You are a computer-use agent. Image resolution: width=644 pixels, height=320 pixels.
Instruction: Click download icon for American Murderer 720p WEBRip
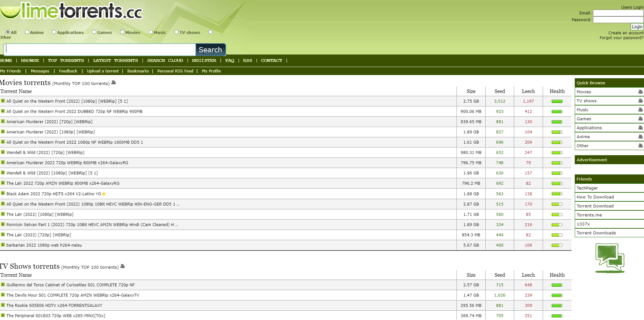pos(3,121)
